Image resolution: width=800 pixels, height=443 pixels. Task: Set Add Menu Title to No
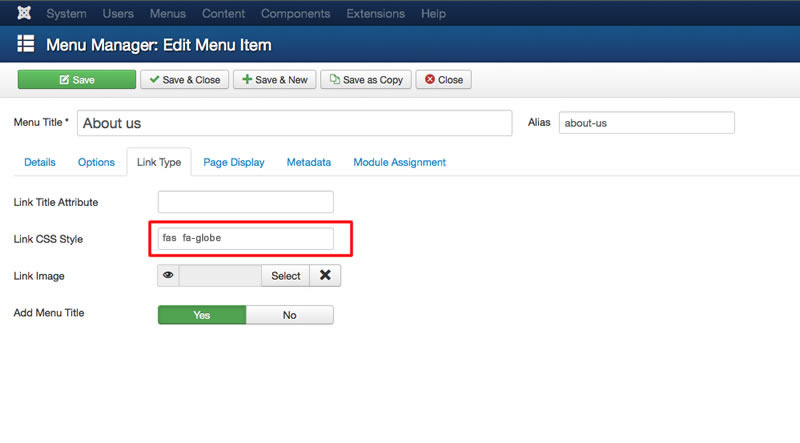(x=290, y=315)
